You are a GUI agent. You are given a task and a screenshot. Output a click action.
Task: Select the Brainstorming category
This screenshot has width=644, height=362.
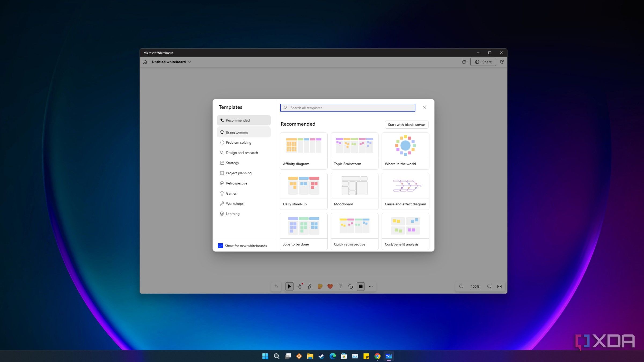237,132
